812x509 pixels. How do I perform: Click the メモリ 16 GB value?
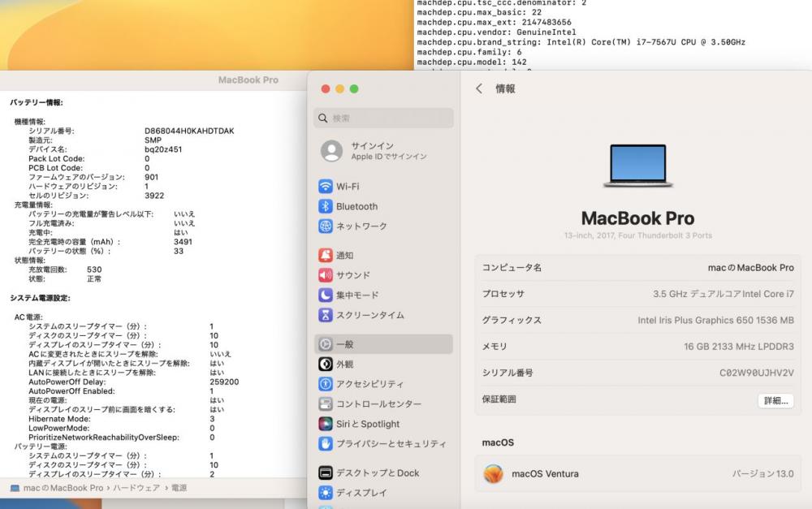pyautogui.click(x=738, y=347)
